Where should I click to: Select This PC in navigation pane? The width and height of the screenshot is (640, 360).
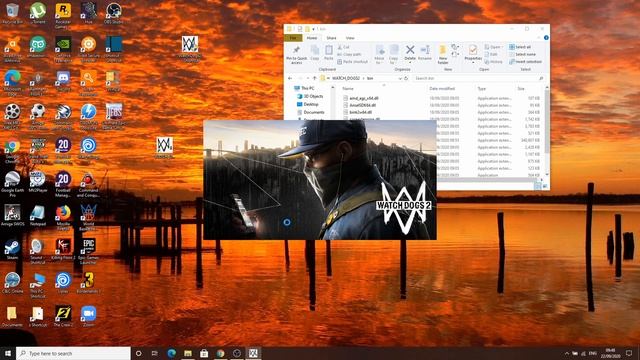pos(304,88)
